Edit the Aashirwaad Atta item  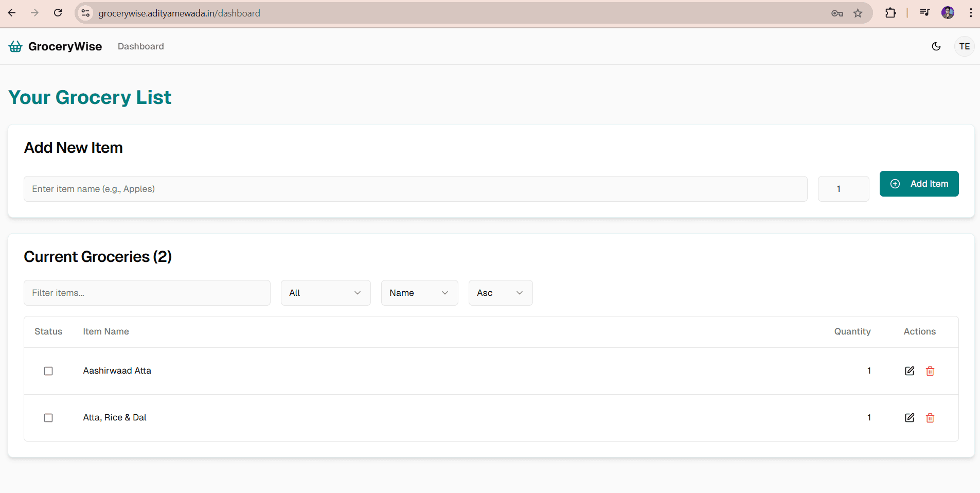pos(909,371)
